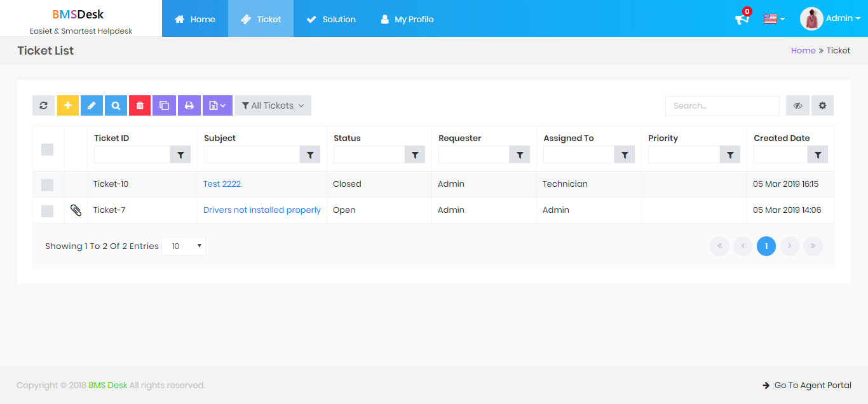
Task: Sort by Subject column header
Action: pyautogui.click(x=220, y=138)
